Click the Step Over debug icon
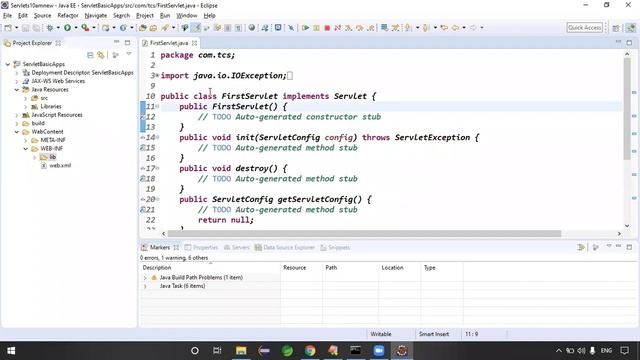640x360 pixels. [x=360, y=28]
